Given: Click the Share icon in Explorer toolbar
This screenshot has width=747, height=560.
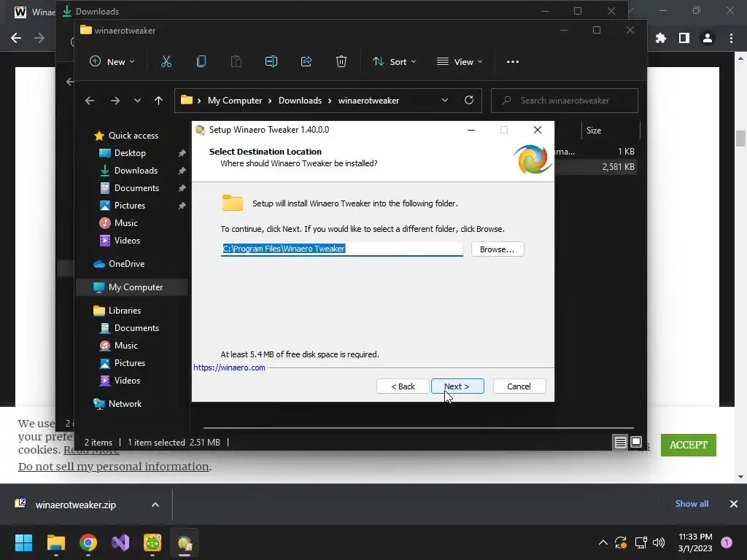Looking at the screenshot, I should (x=306, y=61).
